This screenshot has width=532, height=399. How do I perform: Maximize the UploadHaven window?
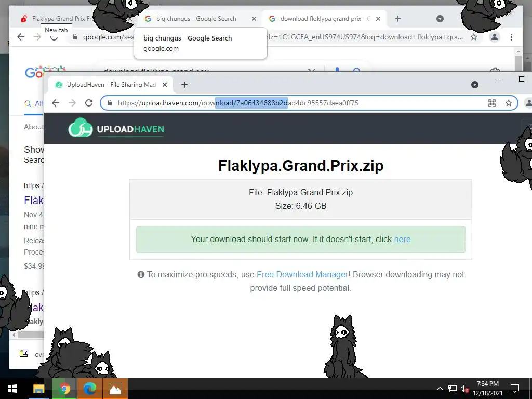coord(522,79)
